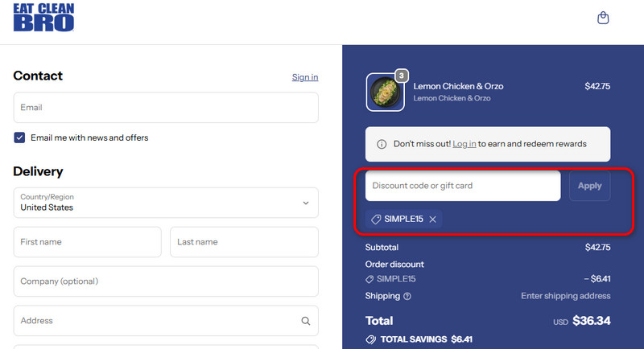Select the Company (optional) field

pyautogui.click(x=166, y=281)
